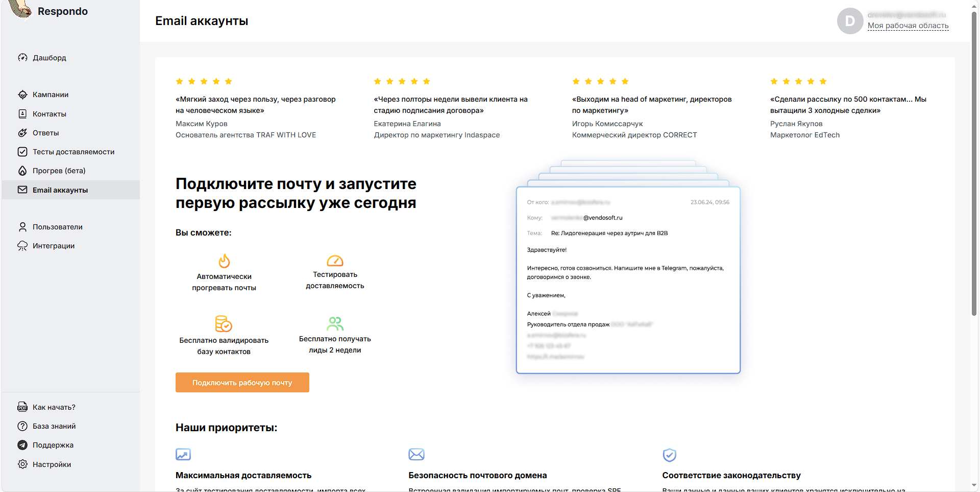Select the Email аккаунты envelope icon
This screenshot has height=492, width=980.
pyautogui.click(x=22, y=190)
